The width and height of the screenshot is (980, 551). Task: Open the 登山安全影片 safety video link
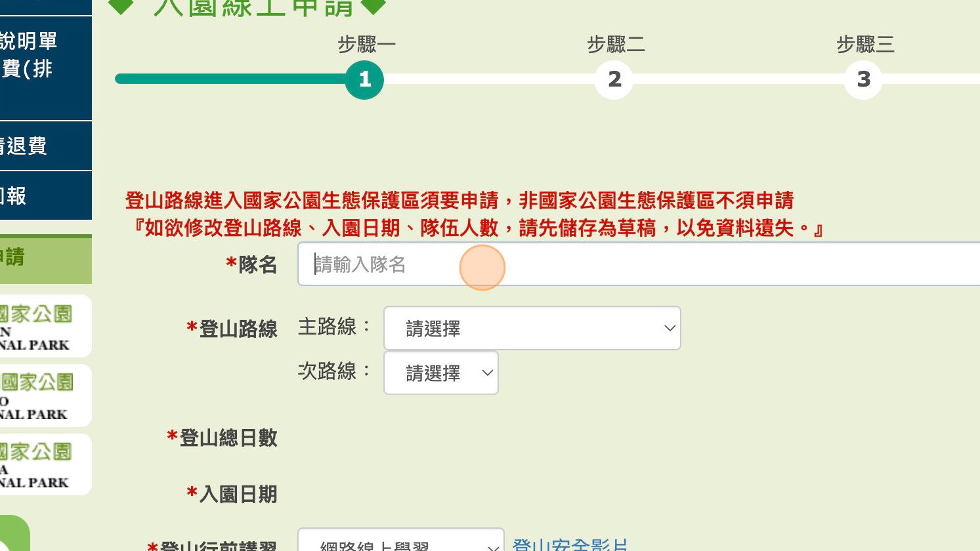coord(570,545)
